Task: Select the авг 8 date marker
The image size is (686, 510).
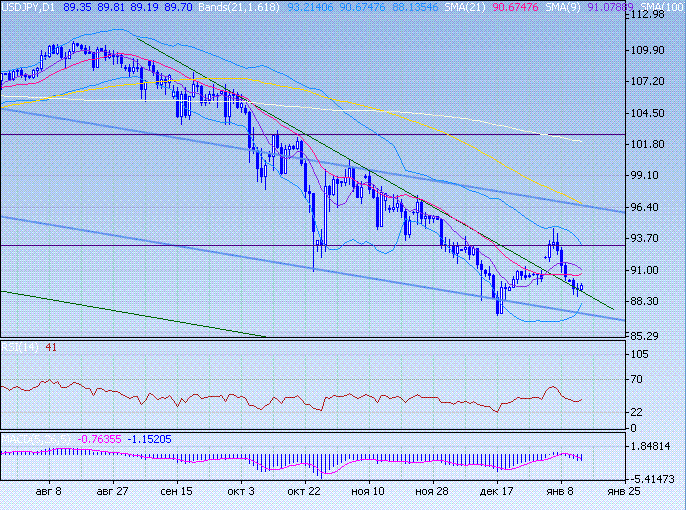Action: point(48,492)
